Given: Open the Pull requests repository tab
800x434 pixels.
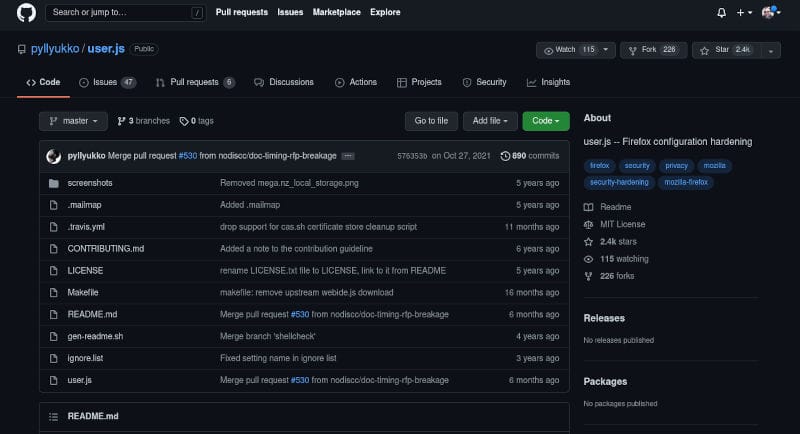Looking at the screenshot, I should pos(195,82).
